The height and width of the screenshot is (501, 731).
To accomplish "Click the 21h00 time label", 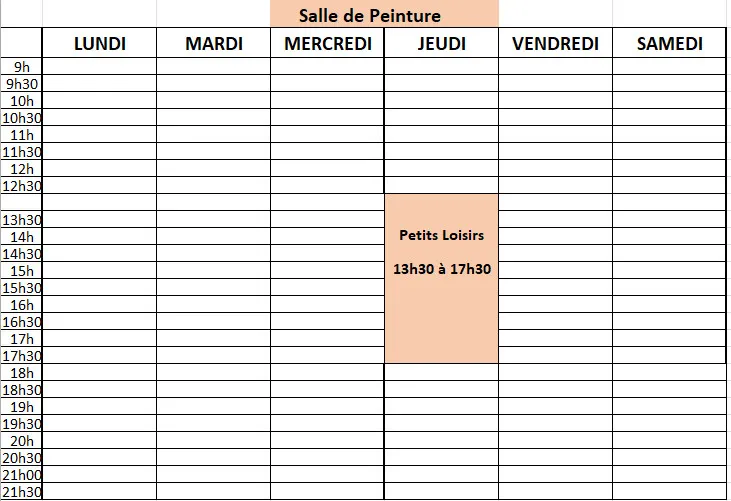I will coord(21,475).
